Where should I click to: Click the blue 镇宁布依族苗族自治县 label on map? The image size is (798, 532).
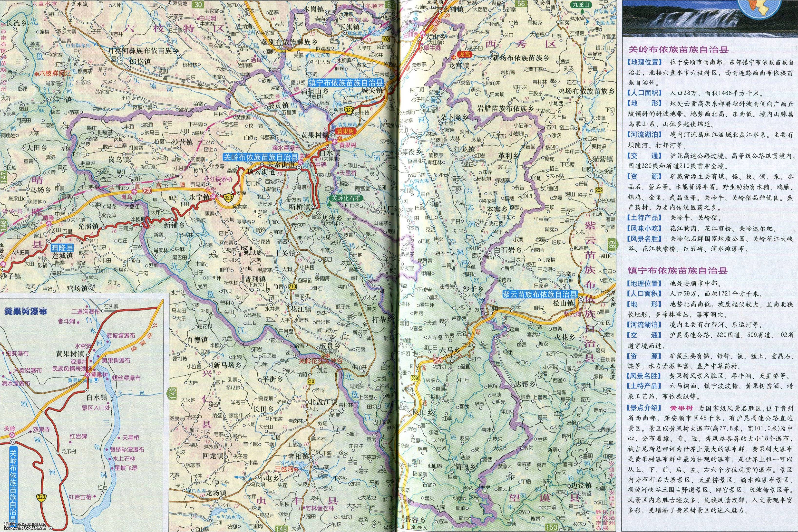[346, 83]
